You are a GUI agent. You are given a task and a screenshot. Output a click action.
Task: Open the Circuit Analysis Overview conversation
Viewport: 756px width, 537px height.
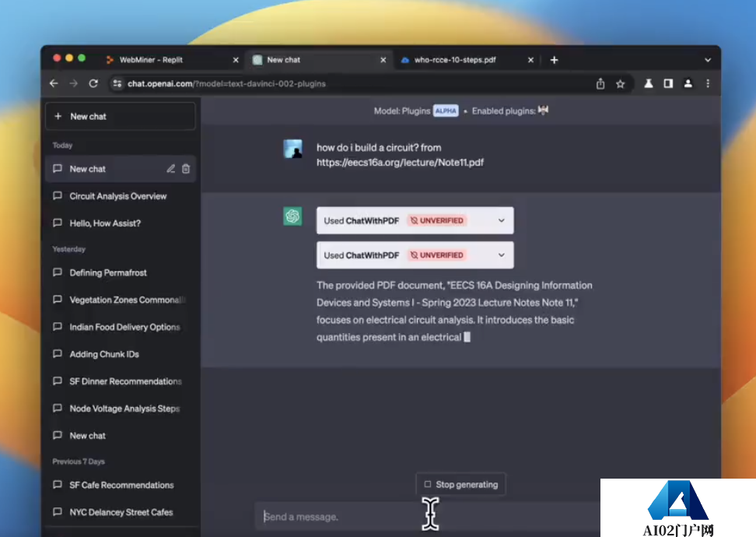(x=118, y=196)
